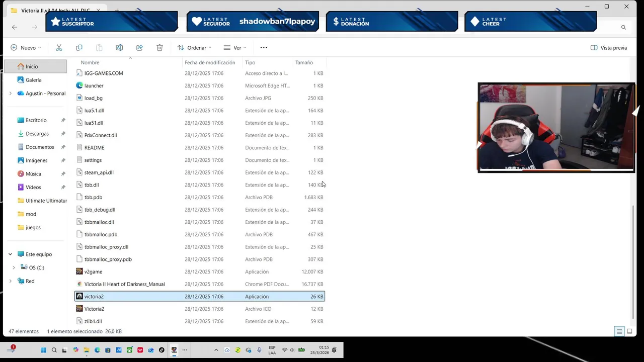Click the file list vertical scrollbar

[633, 261]
